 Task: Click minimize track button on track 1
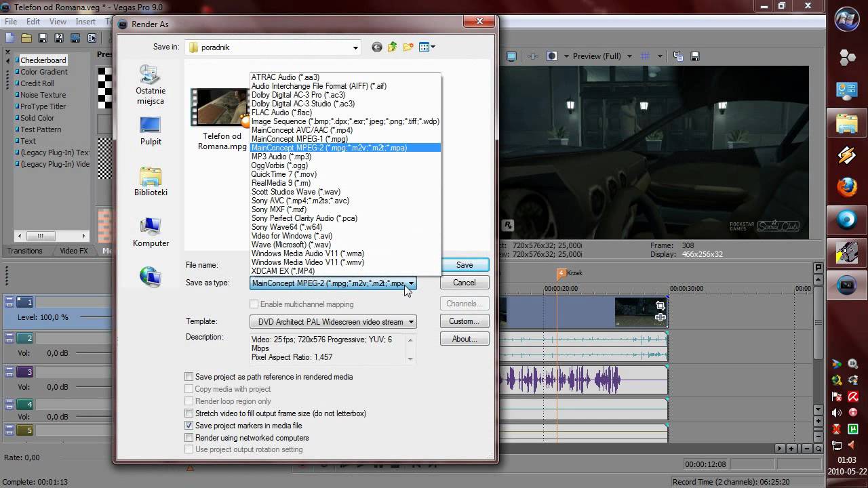click(9, 303)
